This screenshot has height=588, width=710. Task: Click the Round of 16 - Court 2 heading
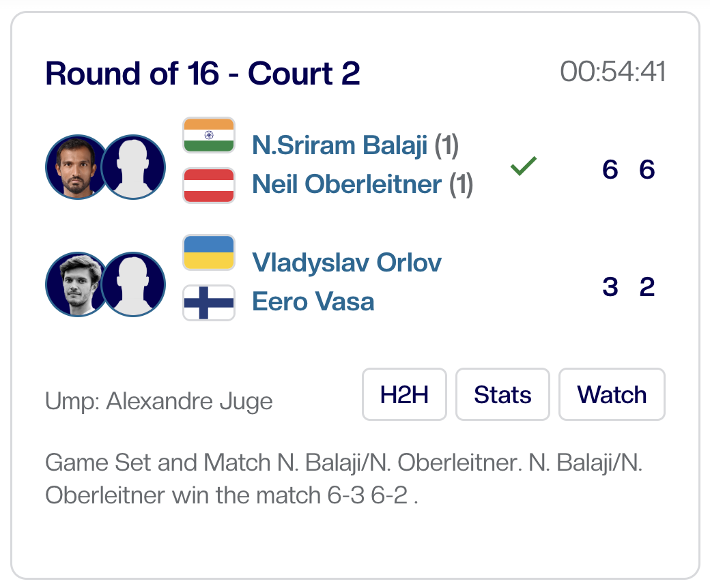(x=203, y=73)
